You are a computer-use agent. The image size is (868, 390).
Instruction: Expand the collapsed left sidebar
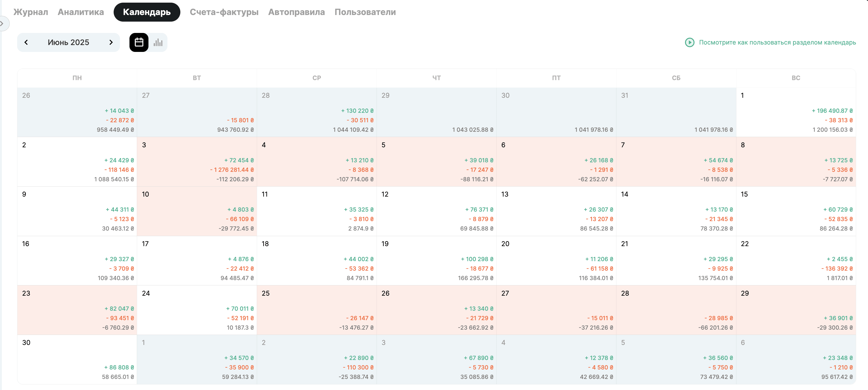coord(3,23)
